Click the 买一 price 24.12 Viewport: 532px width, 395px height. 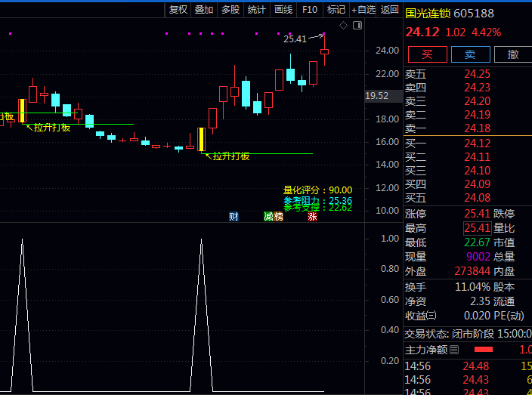click(x=478, y=143)
